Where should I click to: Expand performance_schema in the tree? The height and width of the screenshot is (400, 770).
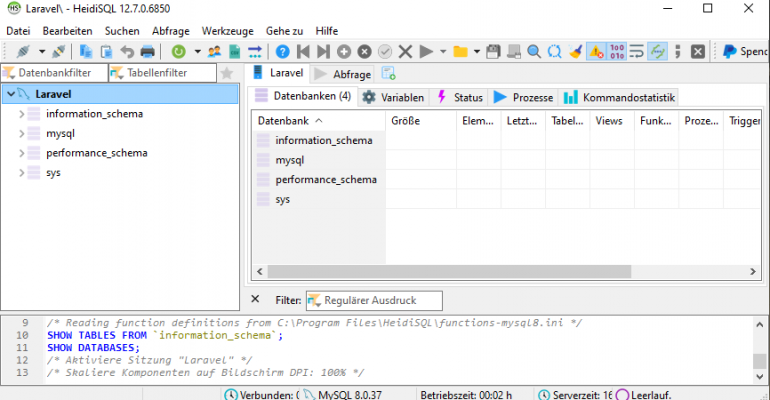(22, 153)
